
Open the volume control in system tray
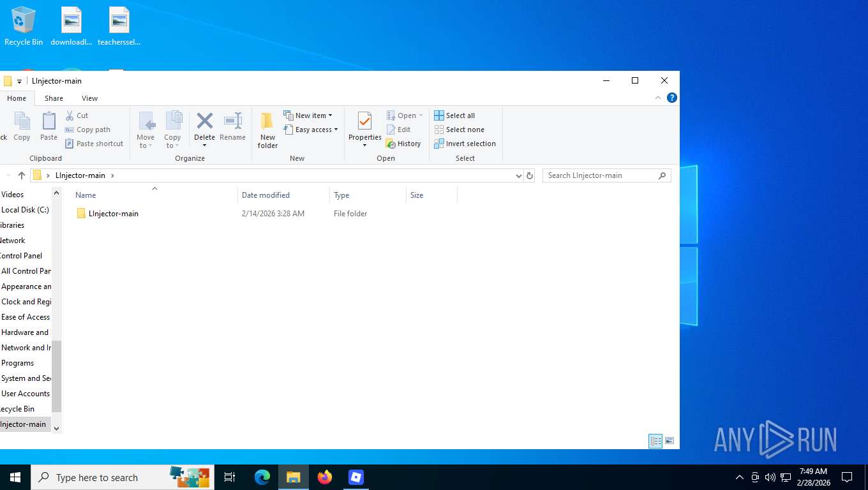[x=770, y=477]
